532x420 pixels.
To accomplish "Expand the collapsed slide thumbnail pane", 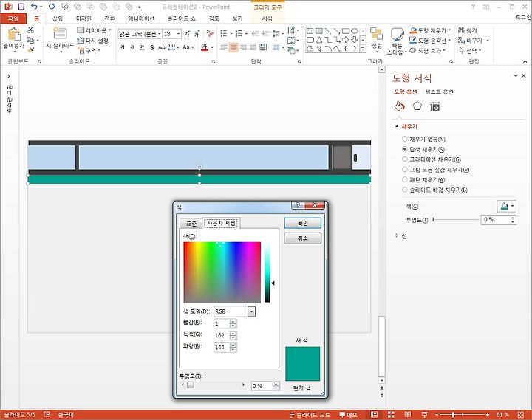I will 9,76.
